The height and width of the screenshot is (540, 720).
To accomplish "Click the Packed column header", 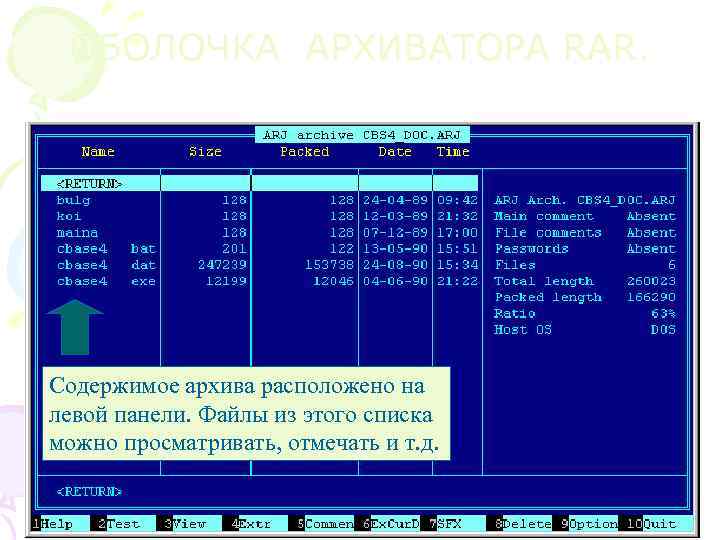I will (x=305, y=152).
